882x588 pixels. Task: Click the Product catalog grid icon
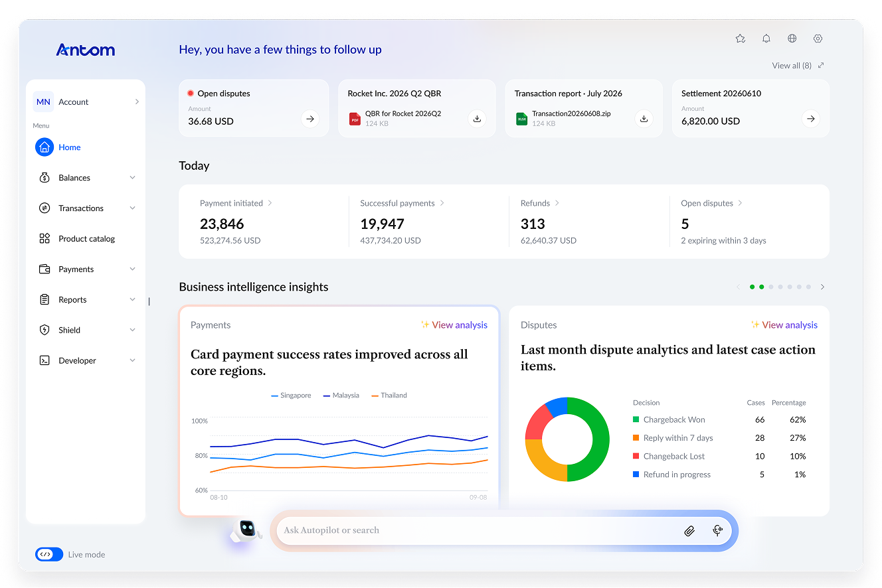pos(44,238)
